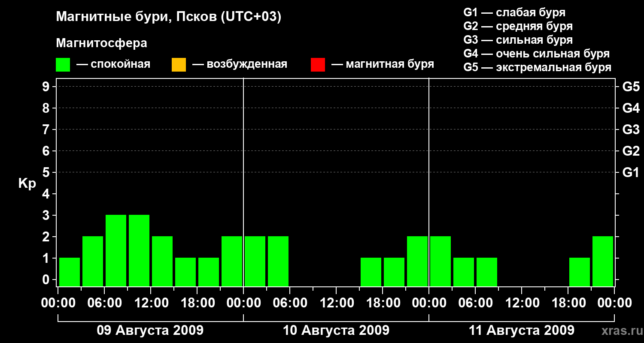Click the '18:00' time label above 09 Августа
The width and height of the screenshot is (644, 343).
click(x=197, y=303)
